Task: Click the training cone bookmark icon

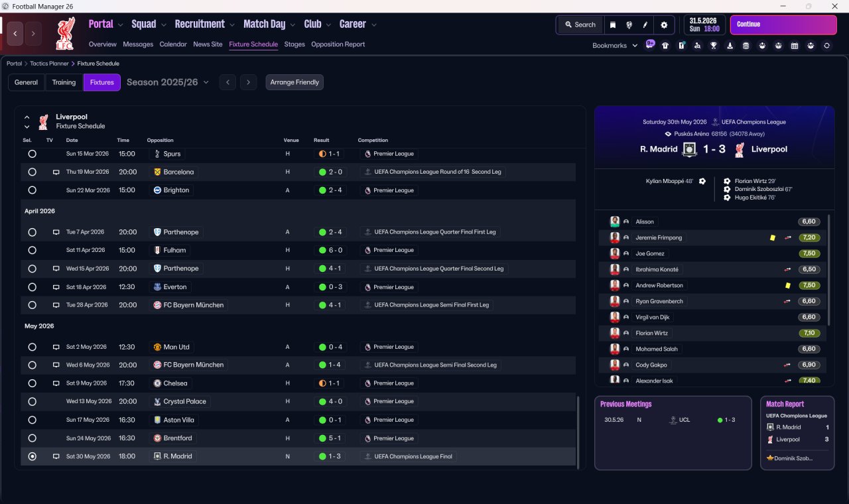Action: (730, 46)
